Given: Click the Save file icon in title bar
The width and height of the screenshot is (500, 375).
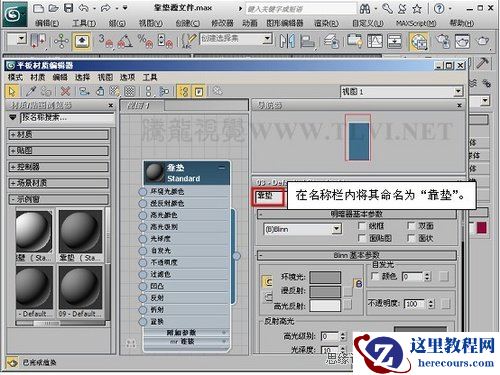Looking at the screenshot, I should tap(68, 8).
